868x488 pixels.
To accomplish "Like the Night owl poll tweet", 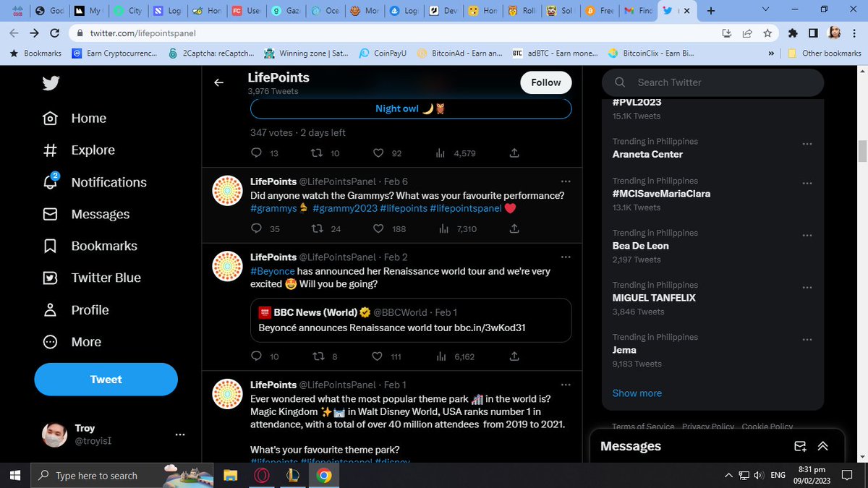I will click(x=378, y=153).
